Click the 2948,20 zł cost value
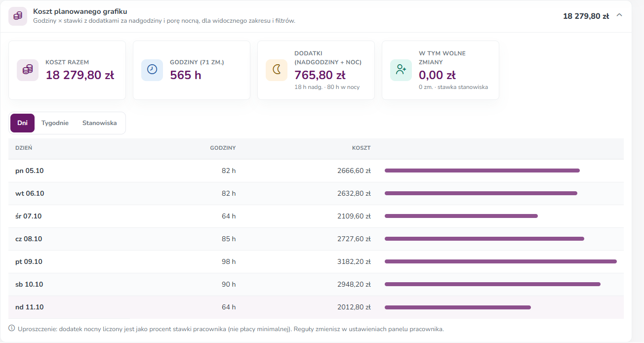The image size is (644, 343). 354,284
